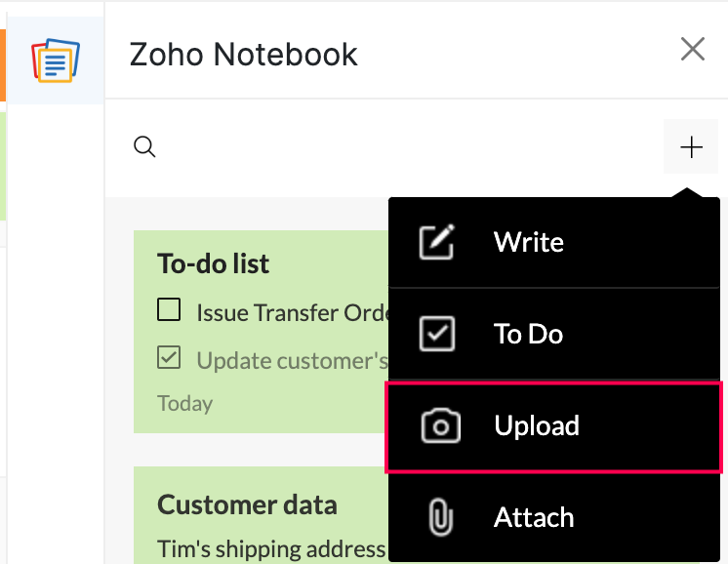Select the Upload menu label
The image size is (728, 564).
537,426
